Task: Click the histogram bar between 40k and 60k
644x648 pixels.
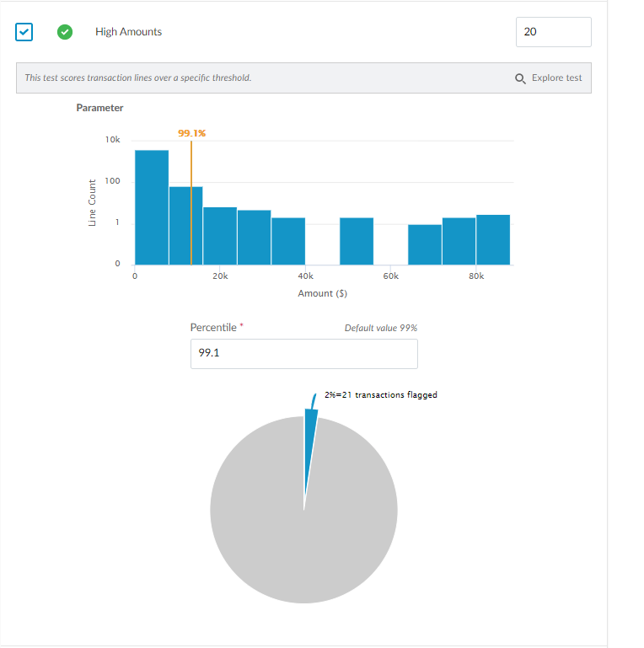Action: point(356,241)
